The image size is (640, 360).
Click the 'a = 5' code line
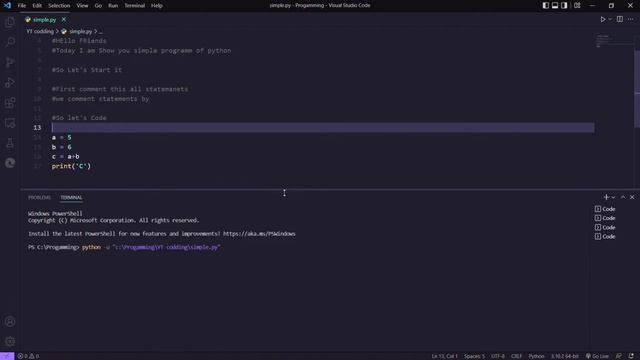pos(61,138)
